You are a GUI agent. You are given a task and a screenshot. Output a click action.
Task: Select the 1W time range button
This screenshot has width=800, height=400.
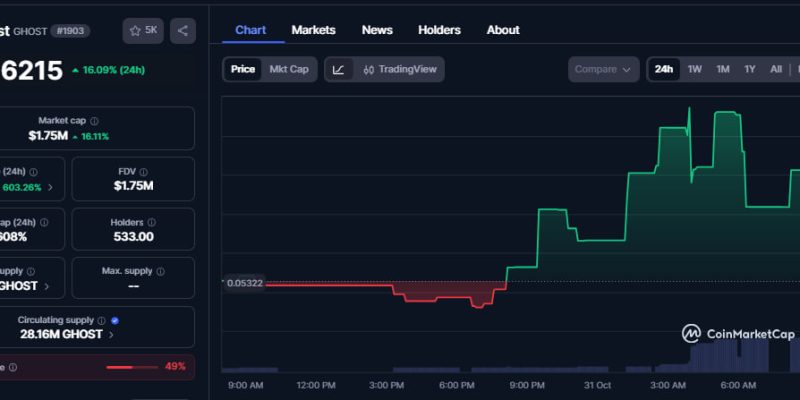[x=695, y=69]
